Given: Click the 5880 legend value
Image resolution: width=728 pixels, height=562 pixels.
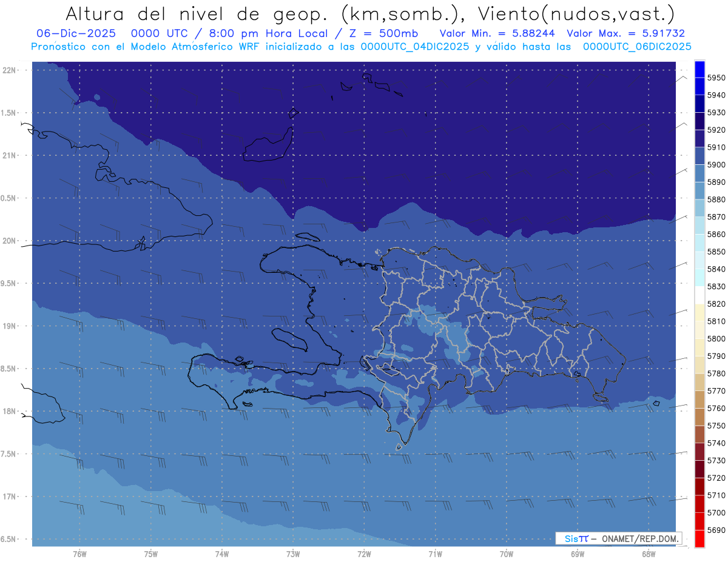Looking at the screenshot, I should pos(716,199).
